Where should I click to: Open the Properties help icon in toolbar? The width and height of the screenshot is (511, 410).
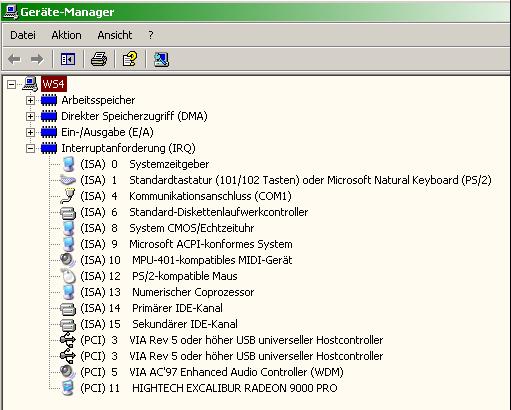130,59
